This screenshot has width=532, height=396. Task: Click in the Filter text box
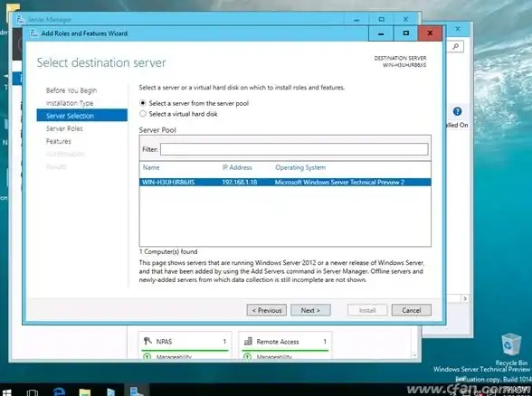[x=294, y=149]
